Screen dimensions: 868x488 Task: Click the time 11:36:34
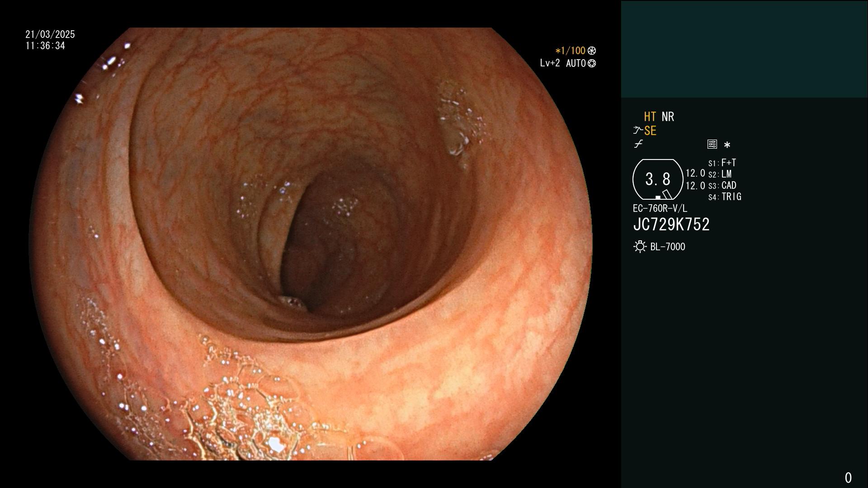tap(45, 46)
